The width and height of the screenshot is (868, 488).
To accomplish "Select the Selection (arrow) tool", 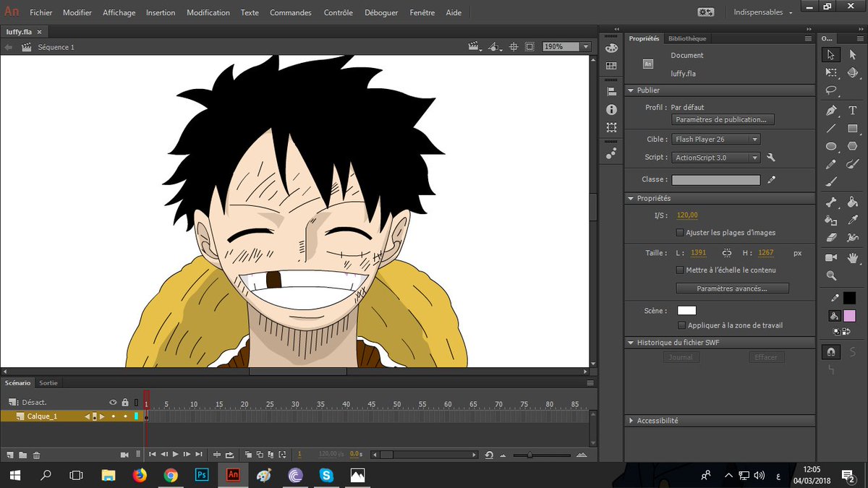I will point(831,55).
